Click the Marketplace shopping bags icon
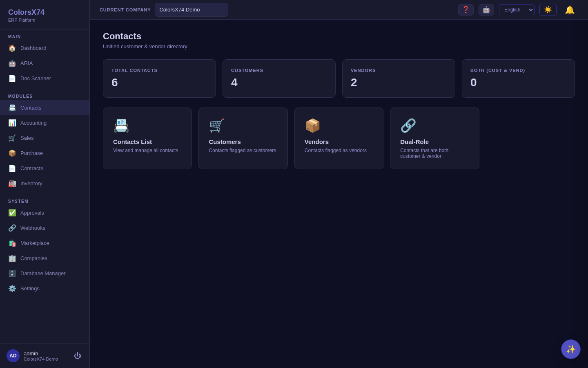Image resolution: width=588 pixels, height=368 pixels. [12, 243]
